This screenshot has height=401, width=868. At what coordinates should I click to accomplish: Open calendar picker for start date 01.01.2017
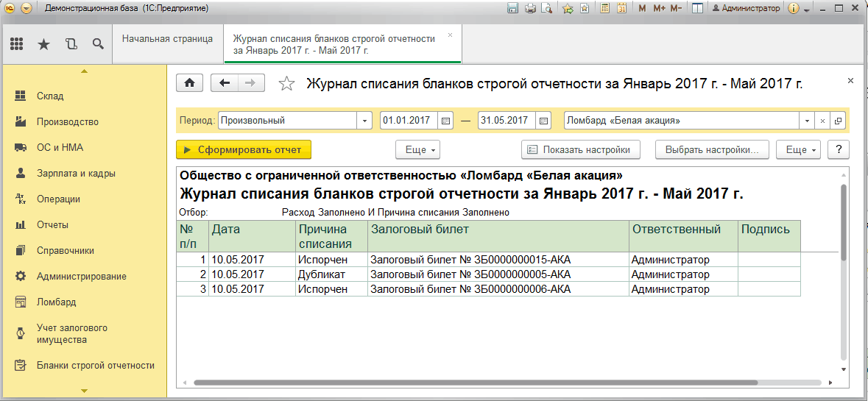coord(445,121)
